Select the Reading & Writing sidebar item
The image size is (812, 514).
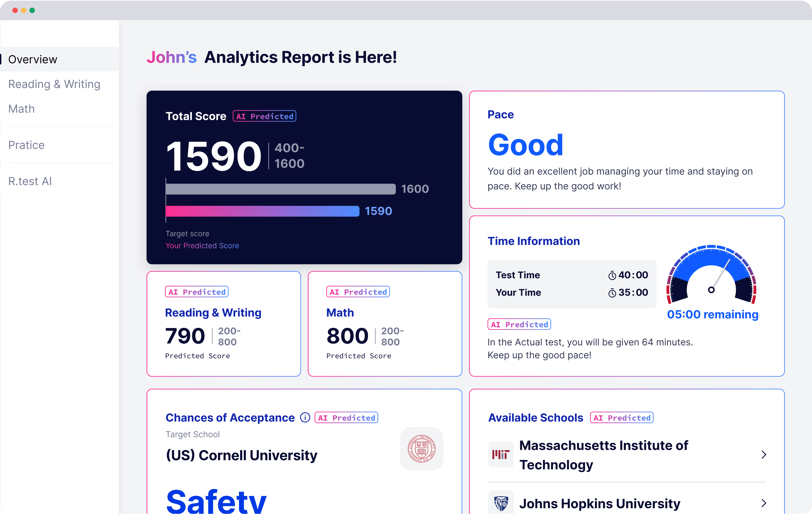tap(54, 84)
